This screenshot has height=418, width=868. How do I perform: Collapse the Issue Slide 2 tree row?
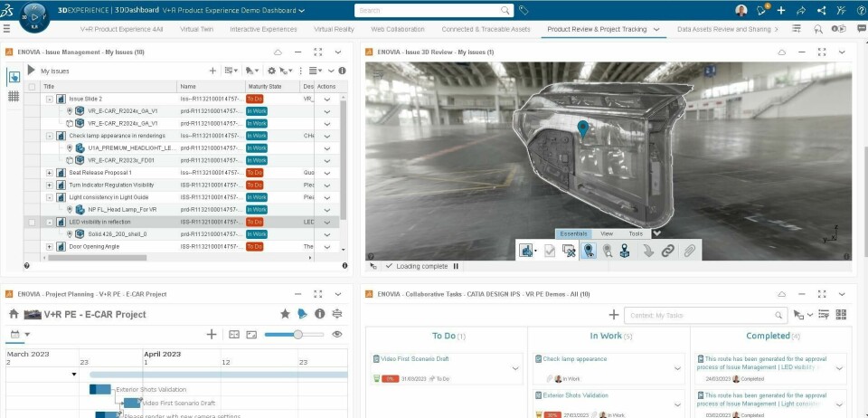pos(50,99)
